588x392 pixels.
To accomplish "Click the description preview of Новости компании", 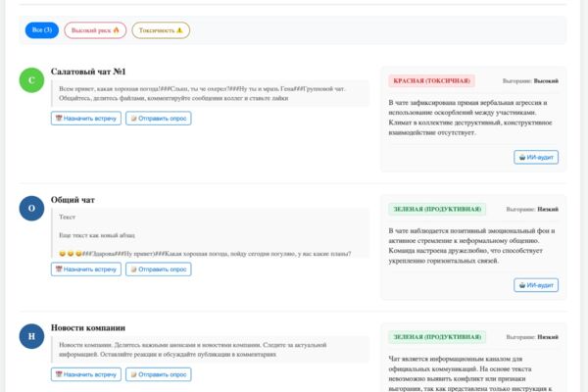I will coord(210,350).
